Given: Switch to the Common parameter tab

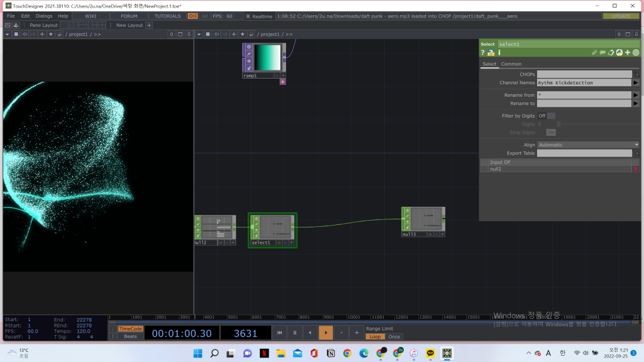Looking at the screenshot, I should tap(511, 64).
